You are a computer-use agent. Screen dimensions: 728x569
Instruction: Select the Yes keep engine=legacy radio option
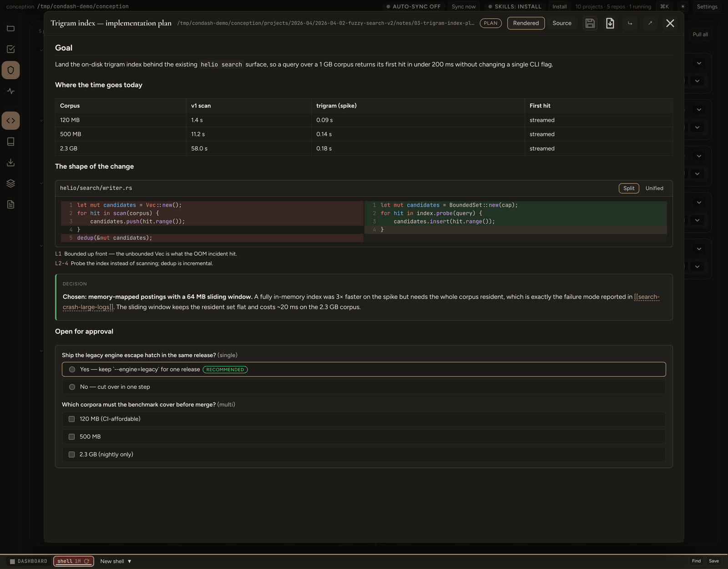72,370
